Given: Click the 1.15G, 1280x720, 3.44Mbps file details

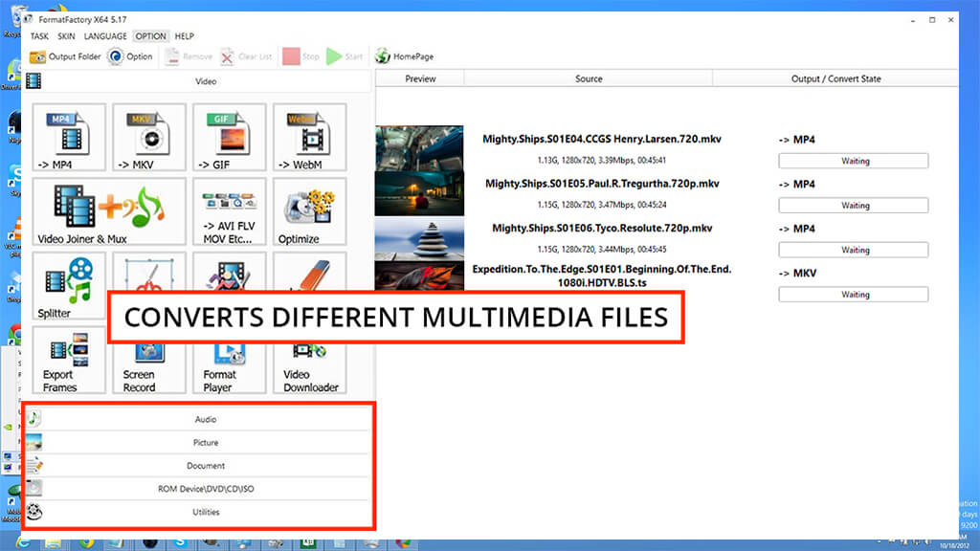Looking at the screenshot, I should click(602, 249).
